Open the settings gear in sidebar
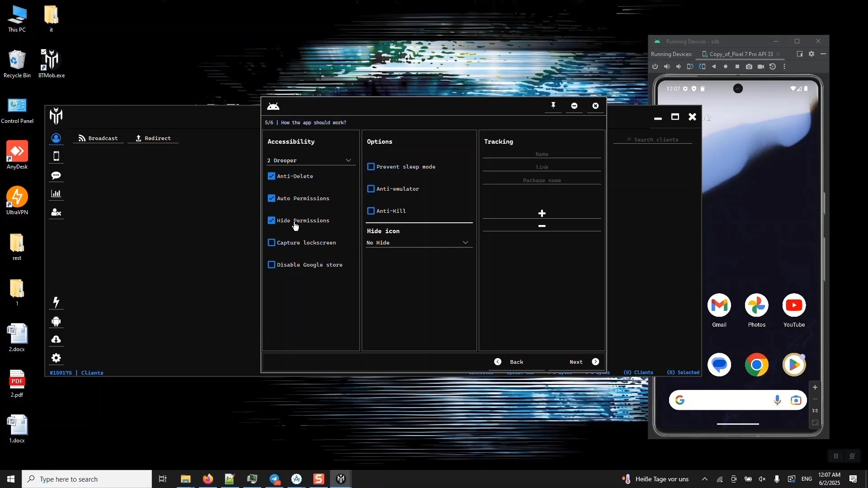Image resolution: width=868 pixels, height=488 pixels. 56,358
